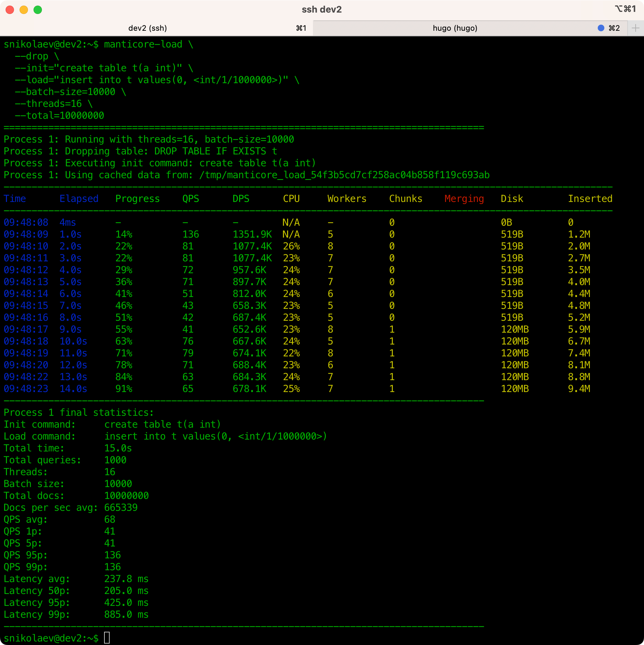
Task: Click the Latency 99p '885.0 ms'
Action: coord(126,615)
